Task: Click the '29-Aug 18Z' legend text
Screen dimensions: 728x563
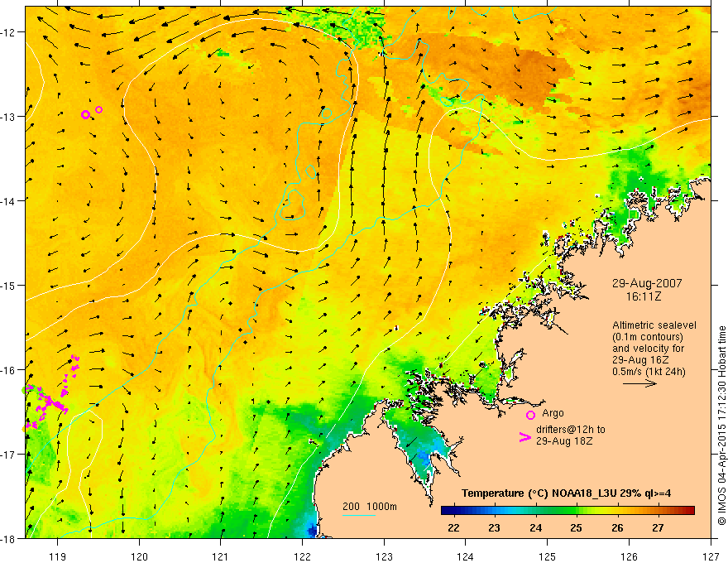Action: 564,441
